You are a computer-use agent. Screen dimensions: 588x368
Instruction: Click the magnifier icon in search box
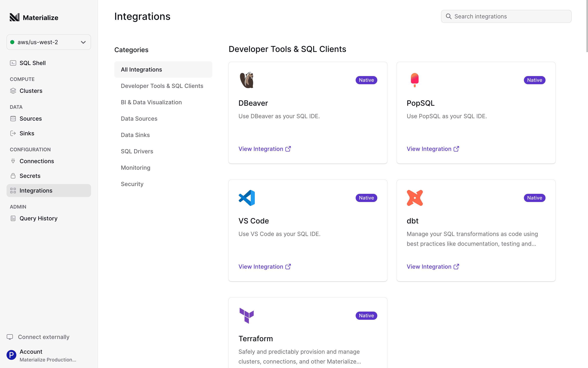[x=449, y=16]
